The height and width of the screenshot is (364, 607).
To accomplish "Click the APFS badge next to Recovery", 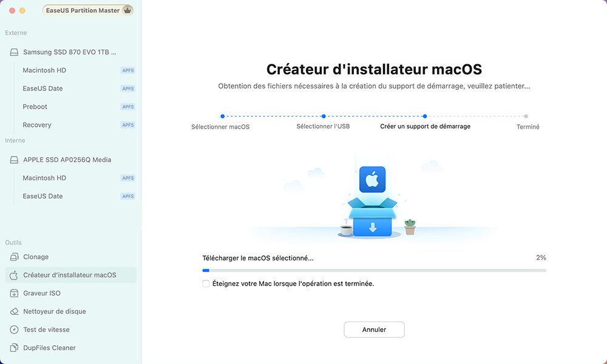I will (128, 124).
